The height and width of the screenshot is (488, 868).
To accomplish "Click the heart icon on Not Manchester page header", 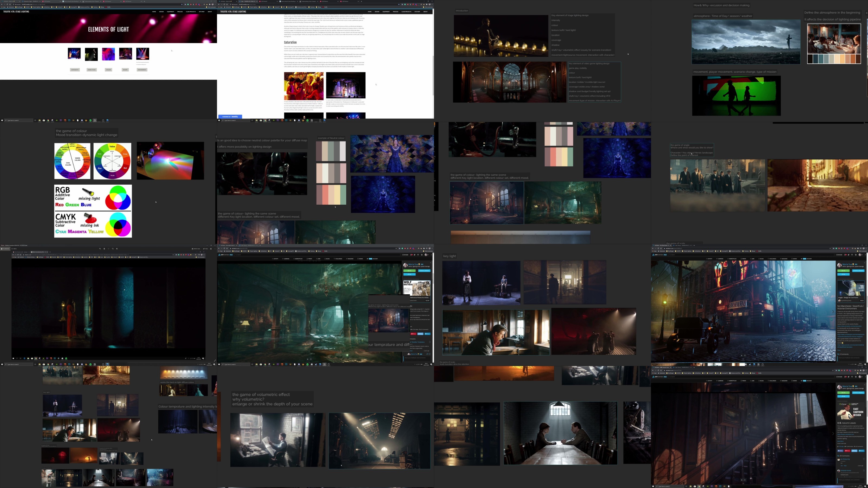I will point(852,255).
